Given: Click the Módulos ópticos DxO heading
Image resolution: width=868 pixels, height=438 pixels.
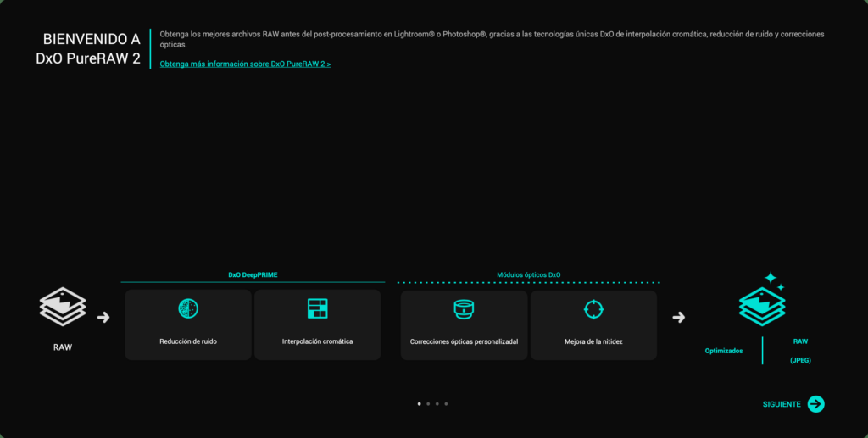Looking at the screenshot, I should click(x=529, y=274).
